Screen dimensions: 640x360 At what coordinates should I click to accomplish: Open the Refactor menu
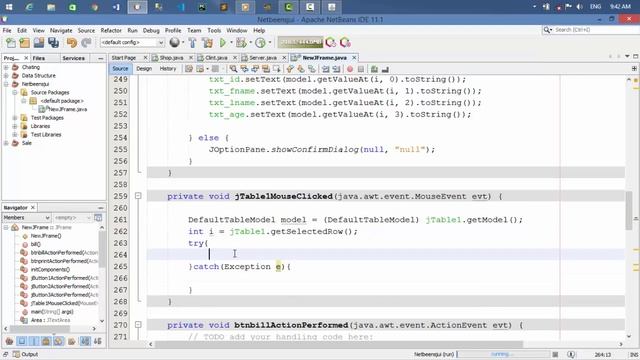point(111,30)
